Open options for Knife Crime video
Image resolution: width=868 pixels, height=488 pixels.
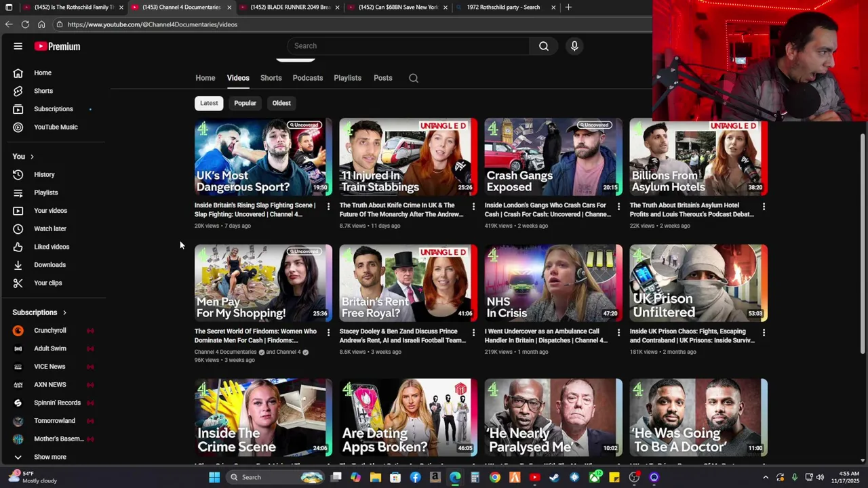tap(473, 206)
